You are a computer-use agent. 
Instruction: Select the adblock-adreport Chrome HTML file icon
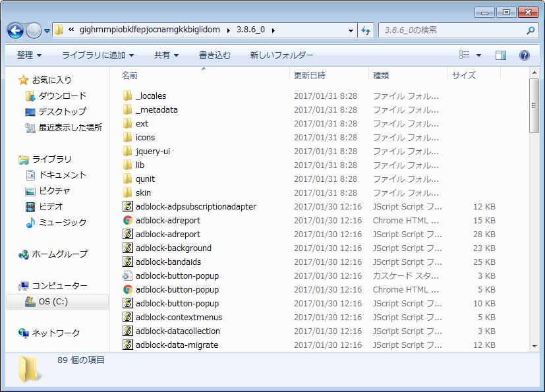coord(128,220)
